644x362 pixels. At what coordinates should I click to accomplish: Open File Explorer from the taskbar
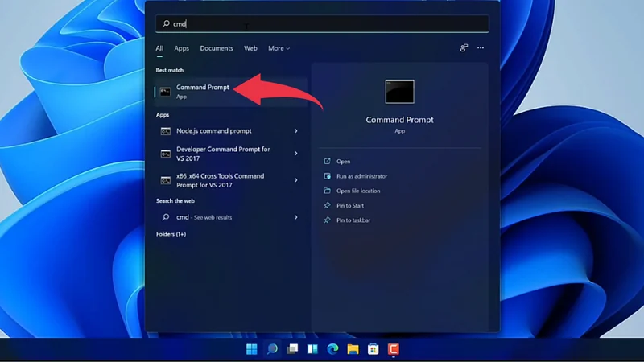(x=353, y=349)
